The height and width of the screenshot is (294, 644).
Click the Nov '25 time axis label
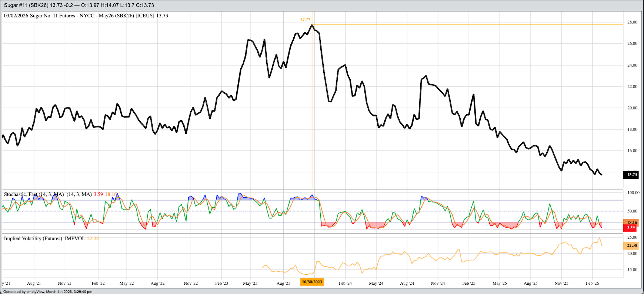click(x=561, y=283)
